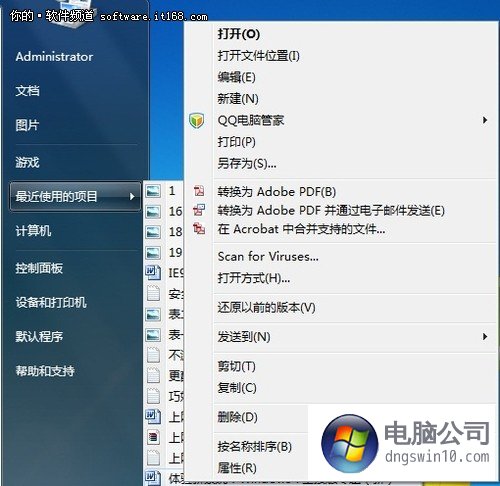The height and width of the screenshot is (486, 500).
Task: Select 转换为 Adobe PDF(B)
Action: tap(277, 192)
